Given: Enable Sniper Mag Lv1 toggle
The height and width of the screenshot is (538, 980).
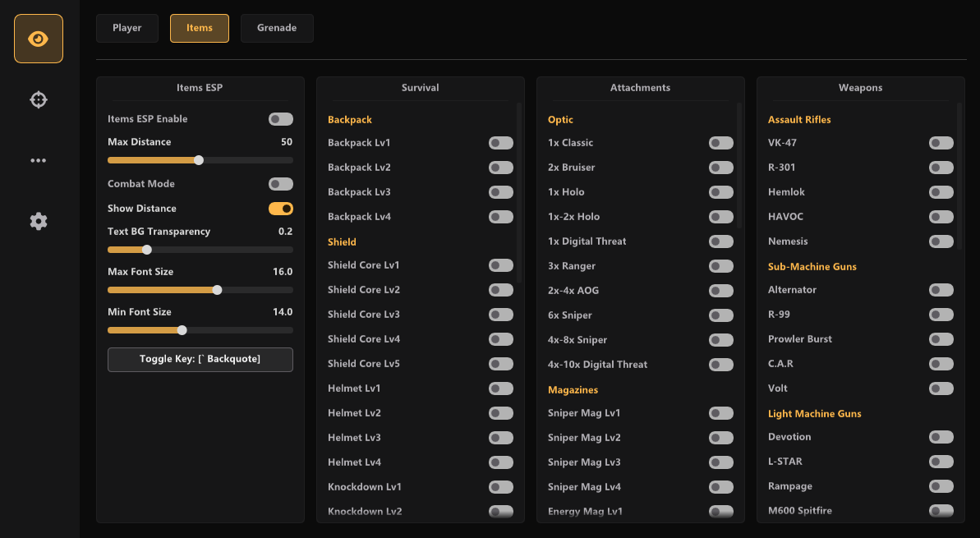Looking at the screenshot, I should click(x=720, y=413).
